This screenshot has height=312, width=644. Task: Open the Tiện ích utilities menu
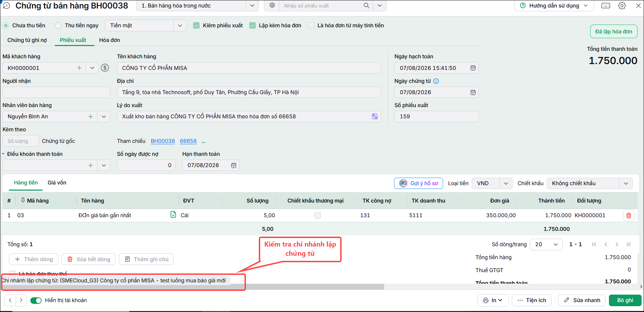(532, 300)
